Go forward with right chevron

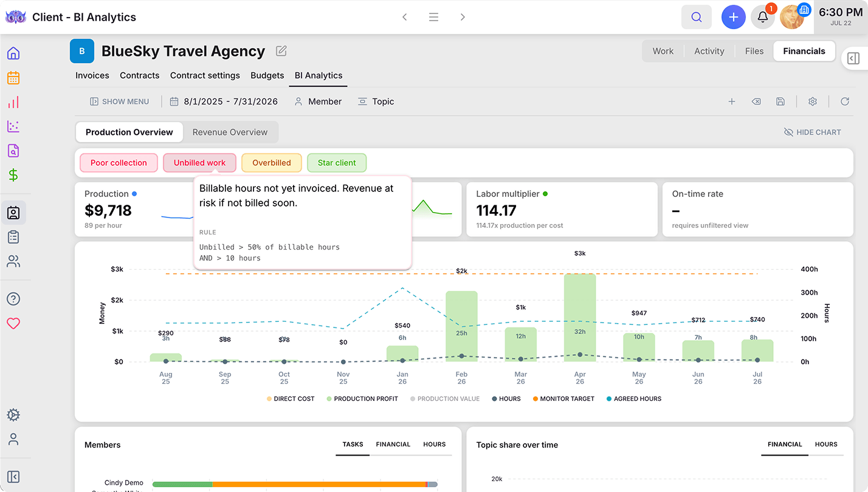coord(463,17)
